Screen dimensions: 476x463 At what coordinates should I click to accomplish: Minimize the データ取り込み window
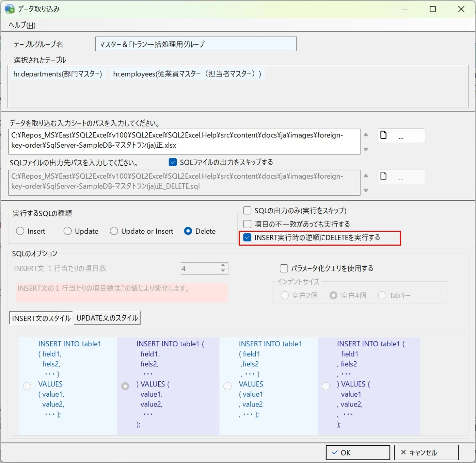[x=405, y=9]
